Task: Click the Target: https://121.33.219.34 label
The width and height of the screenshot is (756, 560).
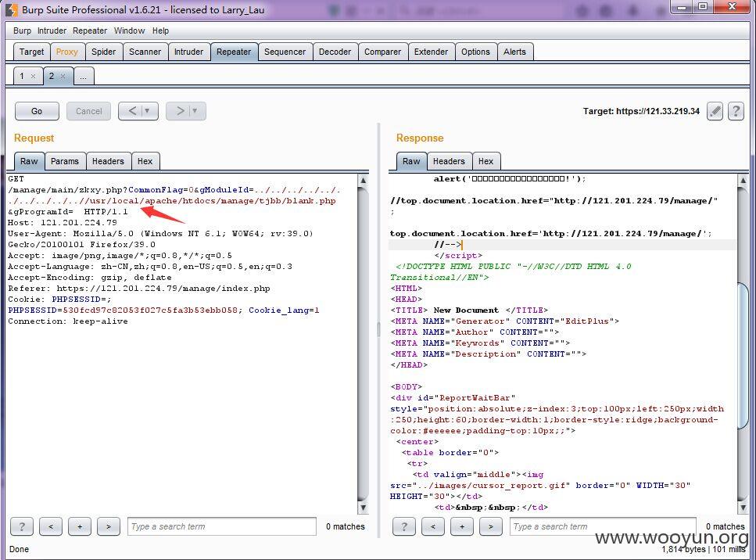Action: coord(641,111)
